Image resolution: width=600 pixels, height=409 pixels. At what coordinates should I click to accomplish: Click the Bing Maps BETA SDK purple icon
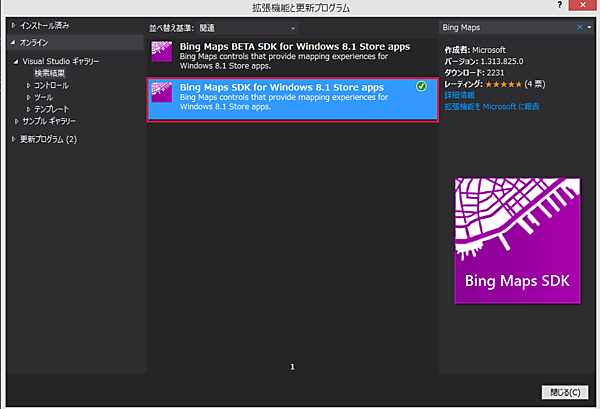161,51
